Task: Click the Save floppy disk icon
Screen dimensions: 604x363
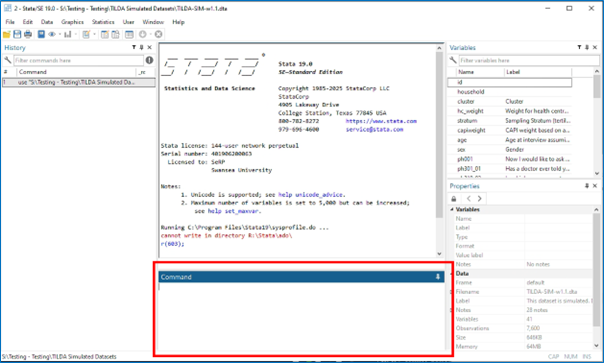Action: tap(17, 34)
